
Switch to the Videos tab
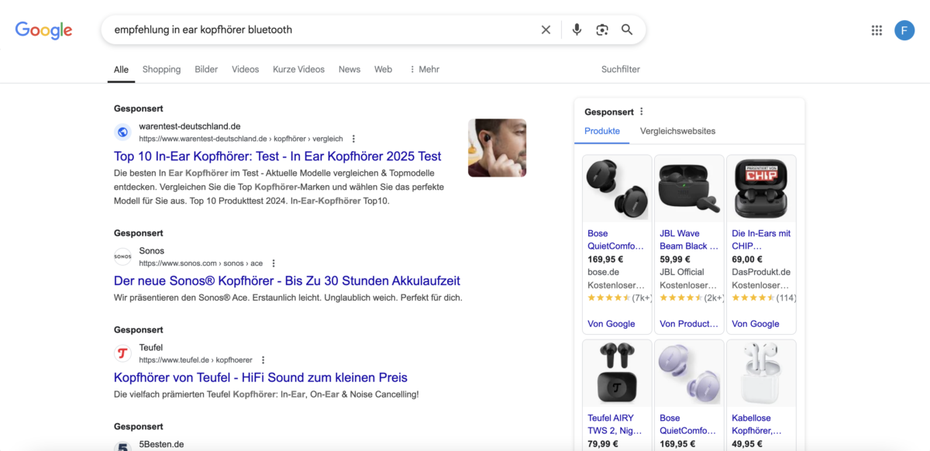[246, 69]
